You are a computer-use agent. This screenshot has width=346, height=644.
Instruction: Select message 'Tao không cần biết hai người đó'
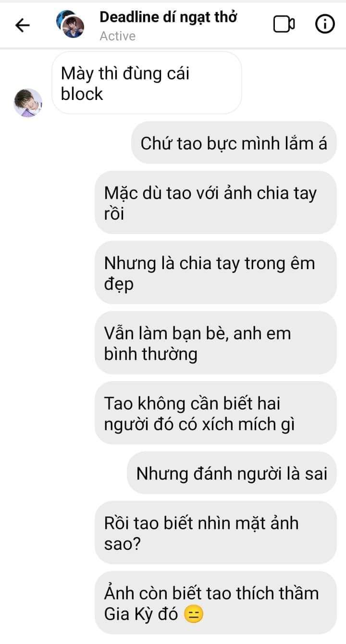click(x=216, y=413)
